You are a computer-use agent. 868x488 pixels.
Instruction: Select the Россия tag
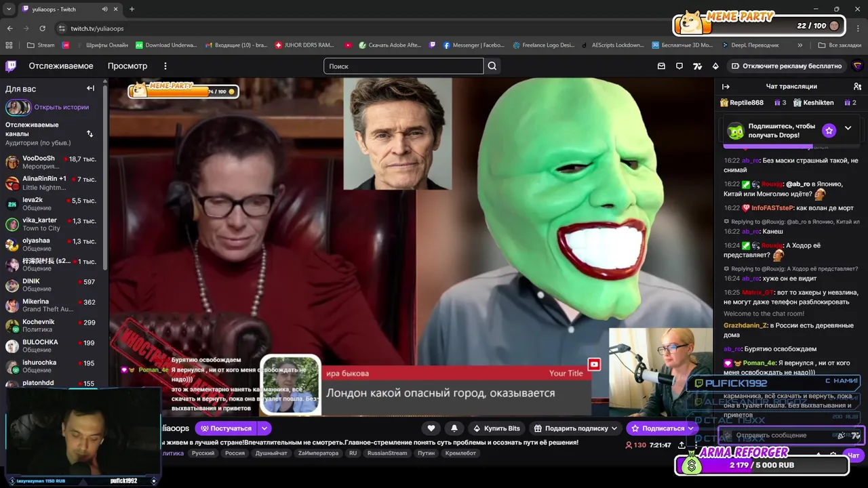click(x=235, y=453)
